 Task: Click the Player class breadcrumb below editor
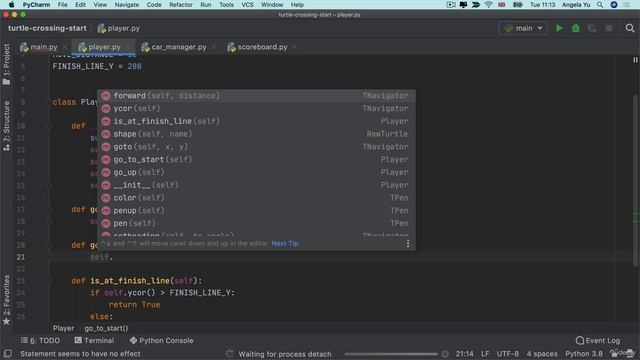[x=63, y=328]
